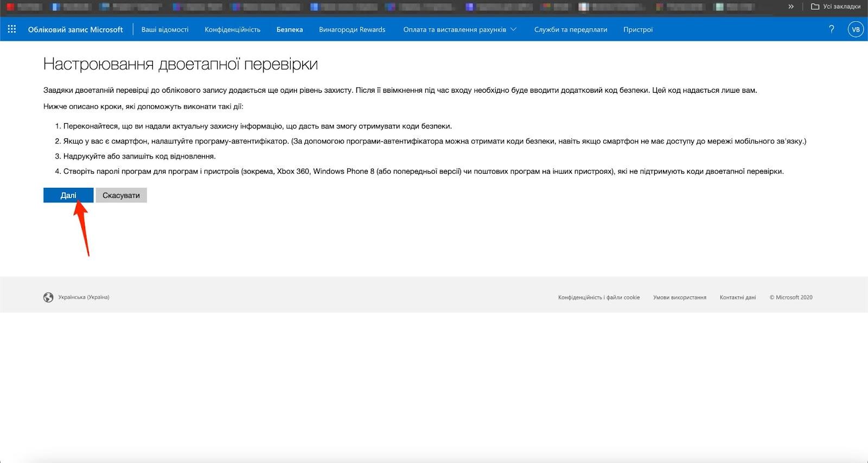
Task: Change language Українська (Україна)
Action: coord(84,297)
